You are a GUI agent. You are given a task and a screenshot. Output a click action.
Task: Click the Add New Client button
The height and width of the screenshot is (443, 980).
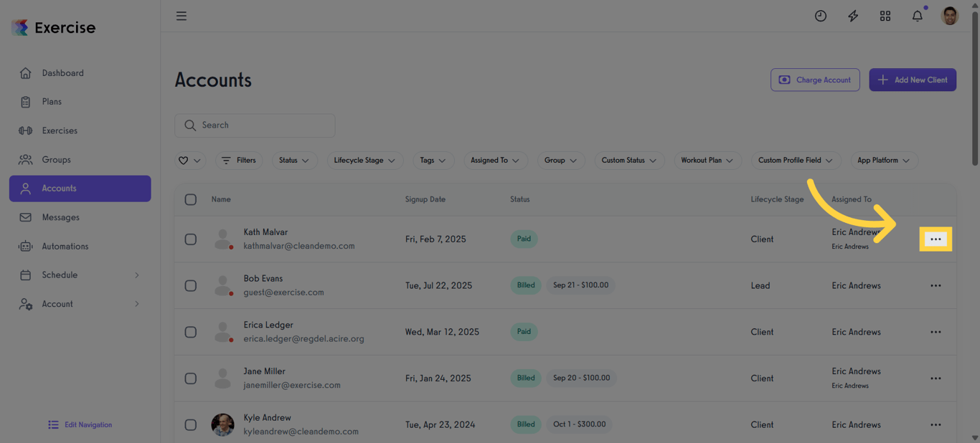pyautogui.click(x=913, y=80)
